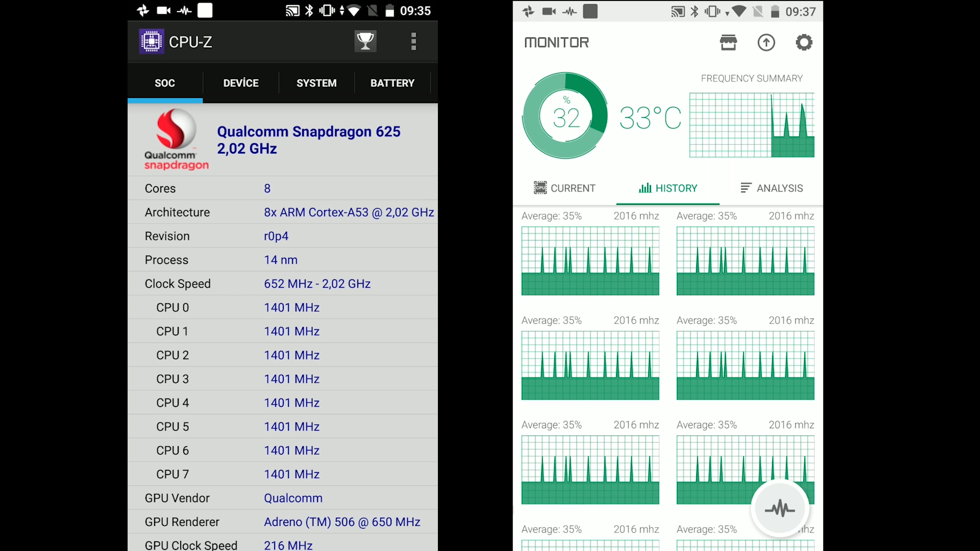This screenshot has height=551, width=980.
Task: Open Monitor app settings gear icon
Action: tap(804, 42)
